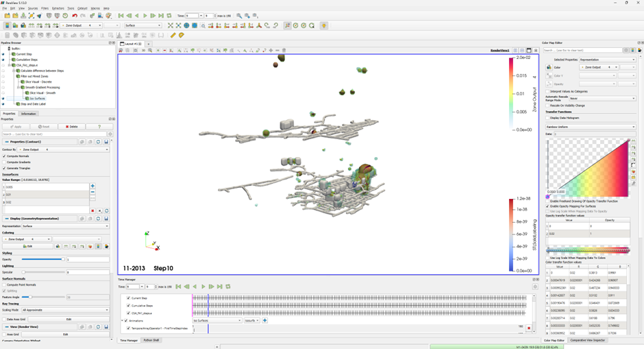644x349 pixels.
Task: Click the red X remove-all isosurfaces icon
Action: [92, 210]
